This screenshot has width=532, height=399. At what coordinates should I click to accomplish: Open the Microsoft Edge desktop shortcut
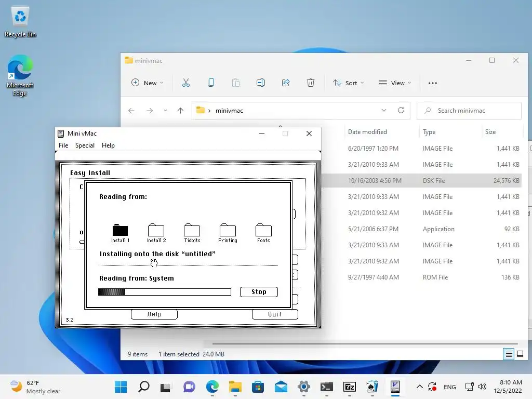tap(20, 76)
